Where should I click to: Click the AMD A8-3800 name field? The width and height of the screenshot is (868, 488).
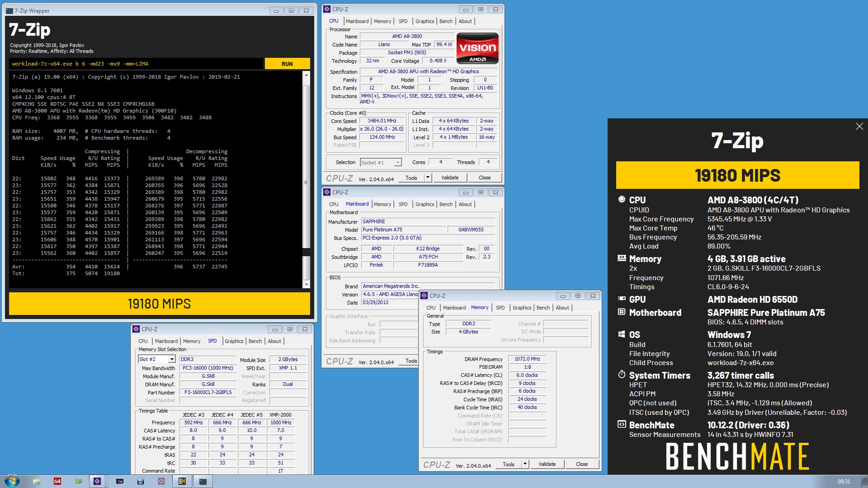point(407,36)
